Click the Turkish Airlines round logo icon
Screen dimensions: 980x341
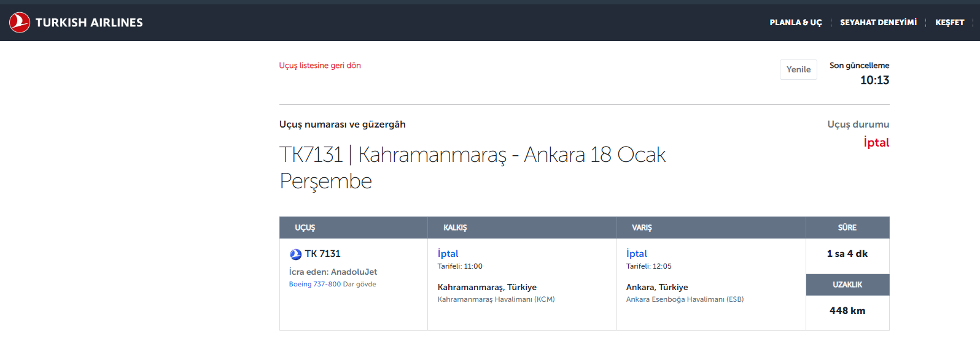pos(20,23)
